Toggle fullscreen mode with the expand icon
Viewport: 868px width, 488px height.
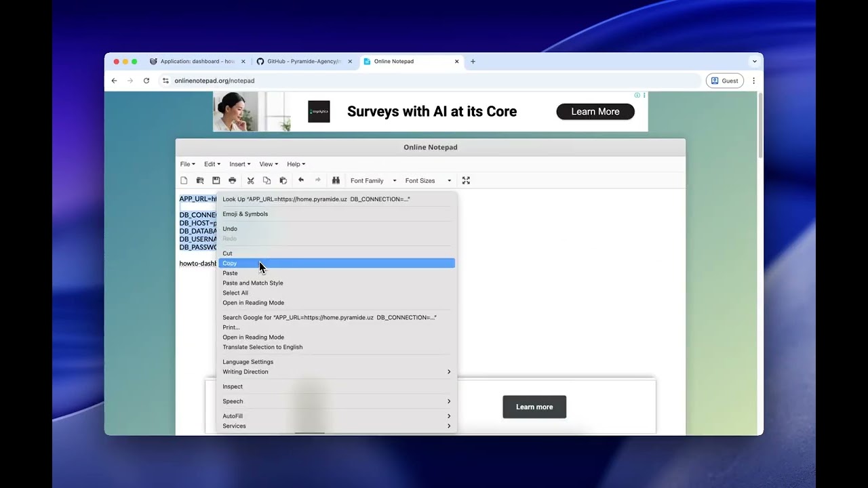pos(465,180)
